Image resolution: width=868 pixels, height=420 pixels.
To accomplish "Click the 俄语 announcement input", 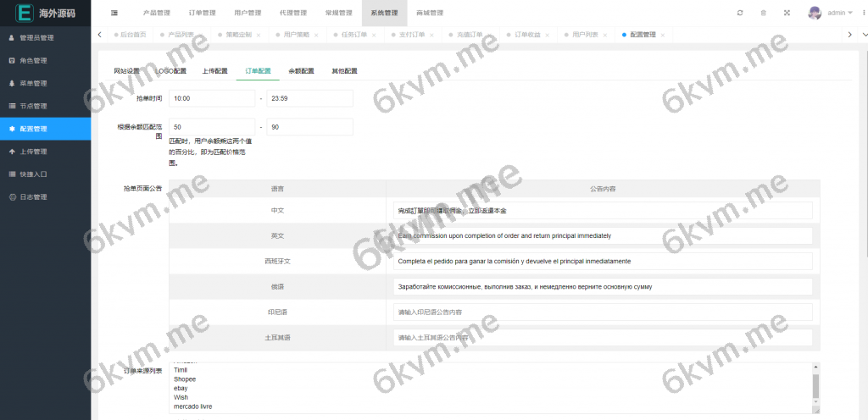I will pos(603,287).
